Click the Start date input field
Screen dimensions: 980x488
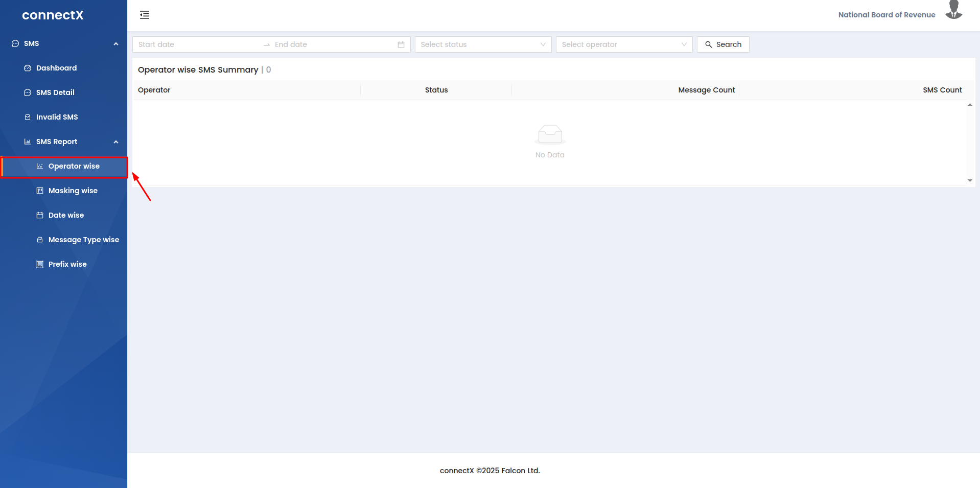point(197,44)
